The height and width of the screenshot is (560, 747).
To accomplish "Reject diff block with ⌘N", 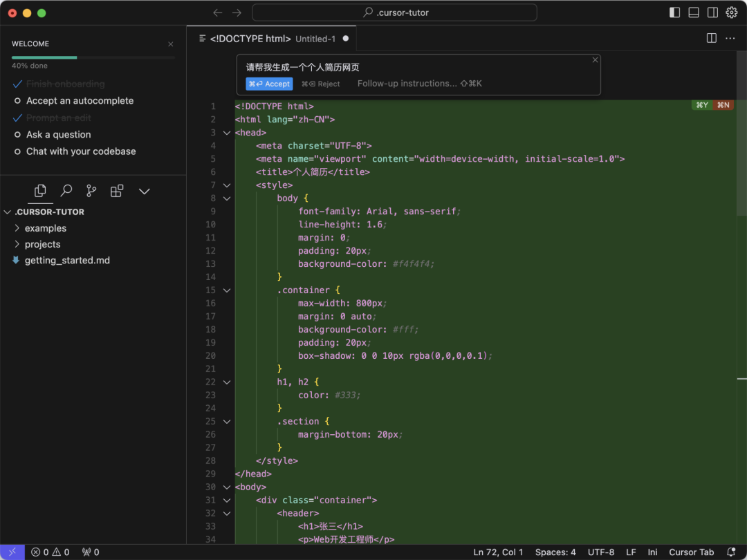I will (723, 105).
